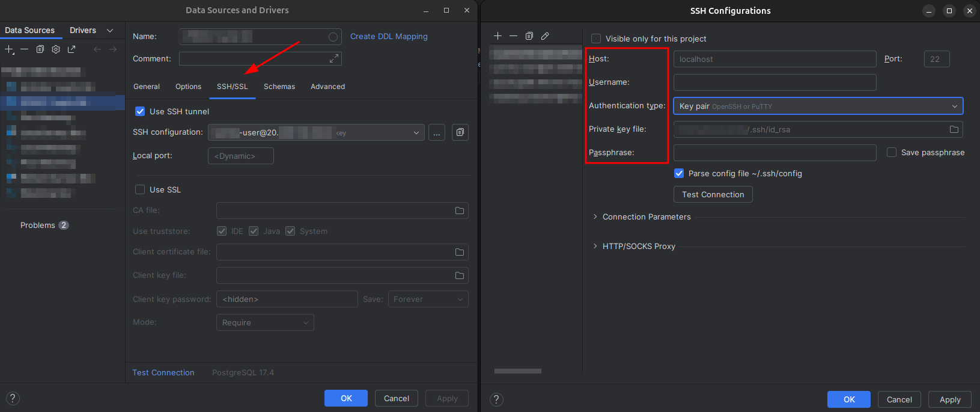The image size is (980, 412).
Task: Expand the Comment field editor
Action: coord(333,58)
